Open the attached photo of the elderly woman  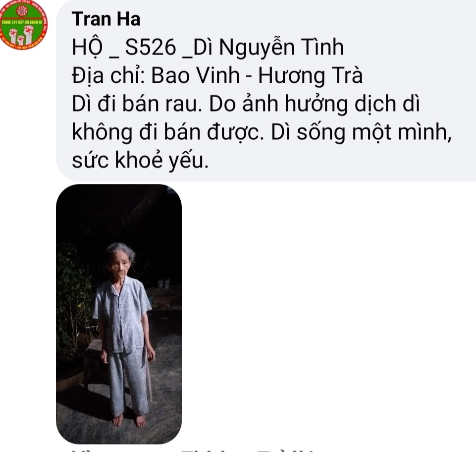(119, 314)
